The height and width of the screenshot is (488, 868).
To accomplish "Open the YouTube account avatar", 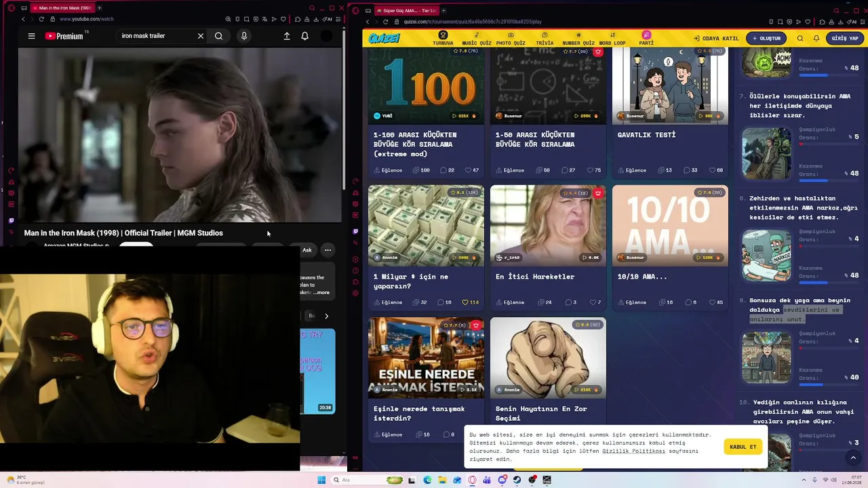I will (327, 36).
